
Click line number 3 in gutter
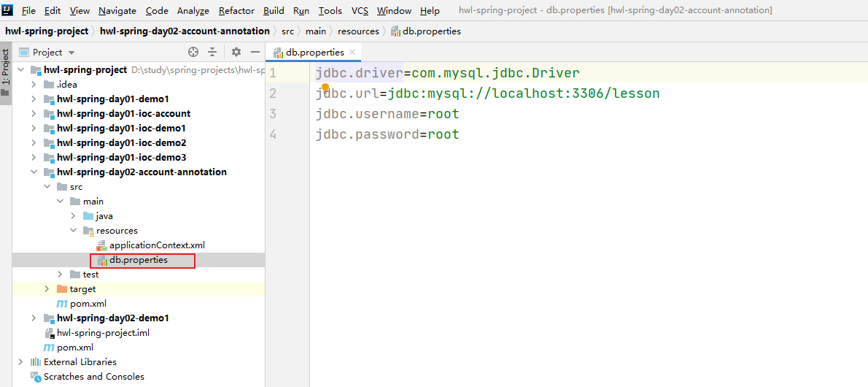tap(273, 114)
